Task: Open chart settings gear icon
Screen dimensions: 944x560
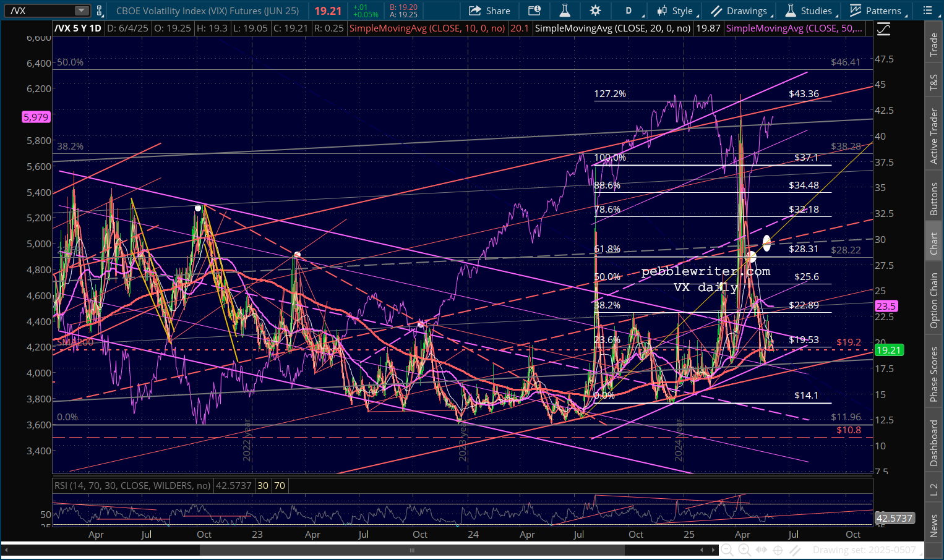Action: 595,11
